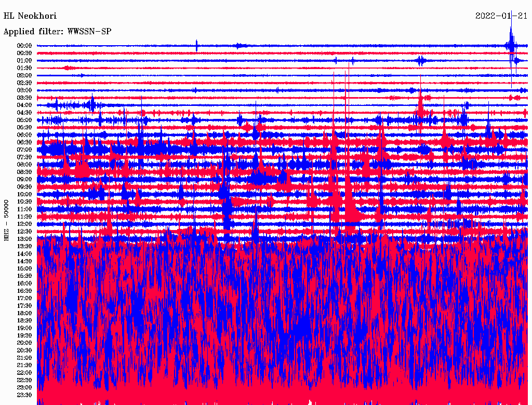Select the 19:30 time row label

(24, 335)
